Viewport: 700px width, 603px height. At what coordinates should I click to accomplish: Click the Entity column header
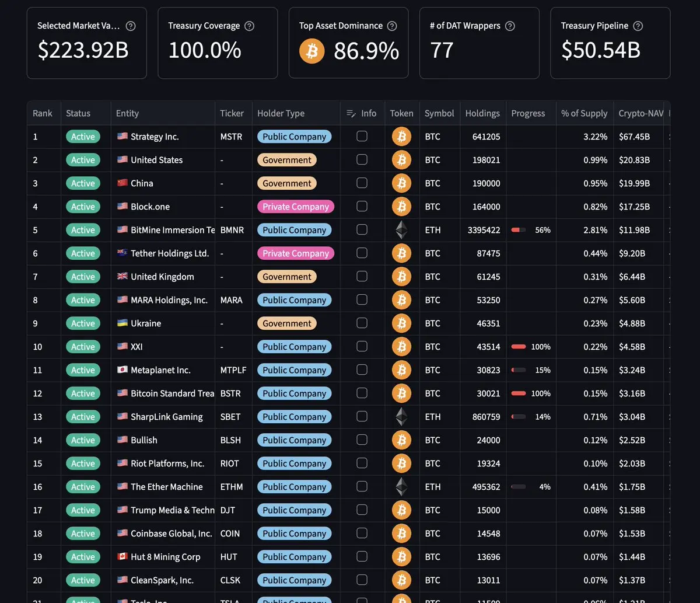click(127, 113)
